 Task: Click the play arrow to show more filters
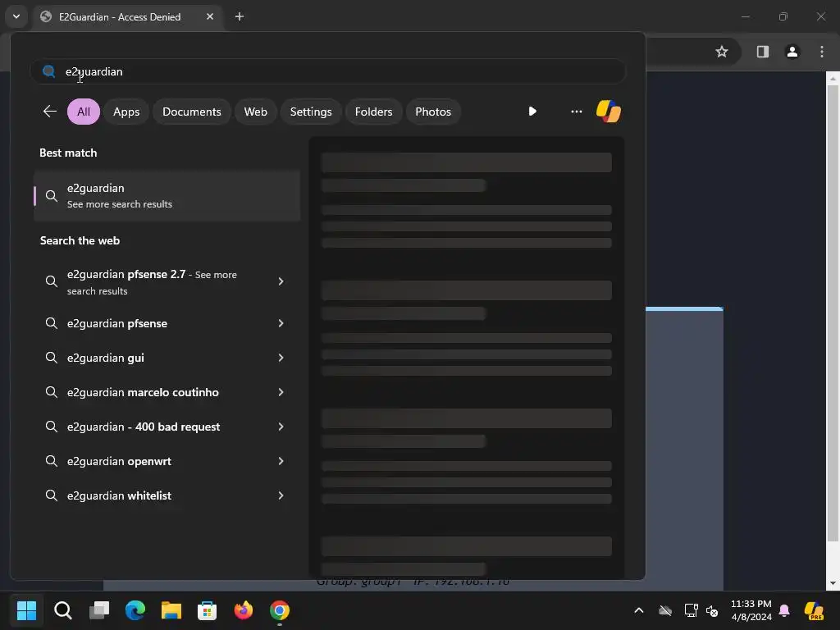(x=532, y=112)
